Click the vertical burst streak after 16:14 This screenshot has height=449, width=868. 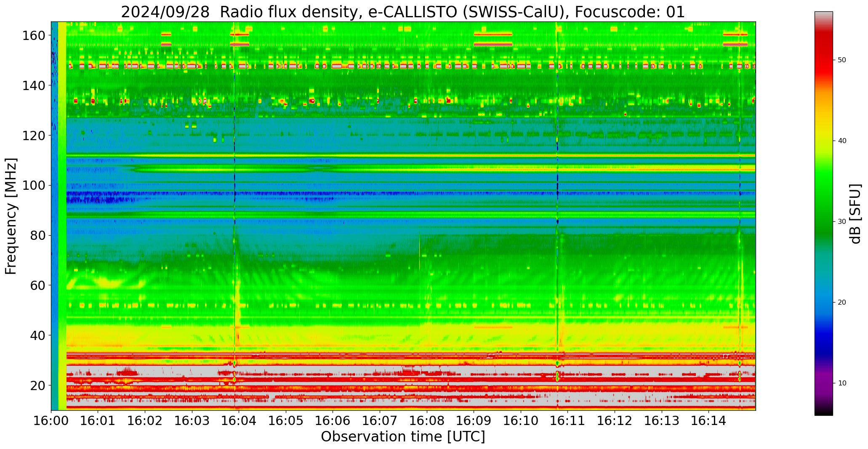740,216
